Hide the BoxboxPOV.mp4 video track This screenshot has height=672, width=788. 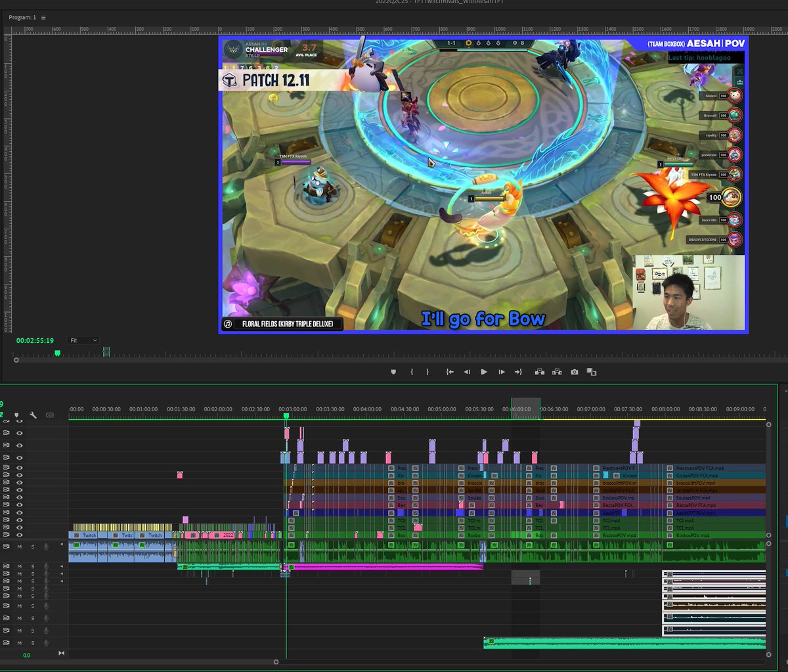(x=20, y=535)
